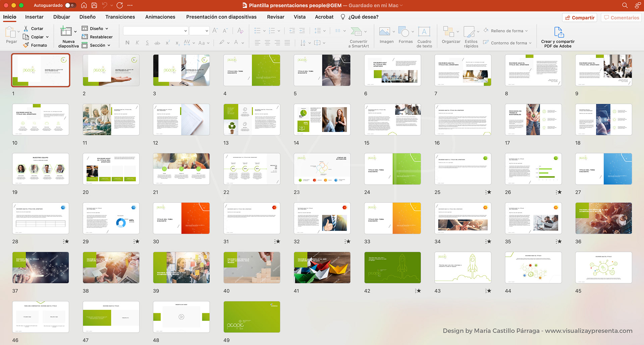Click the clear formatting icon

click(240, 30)
